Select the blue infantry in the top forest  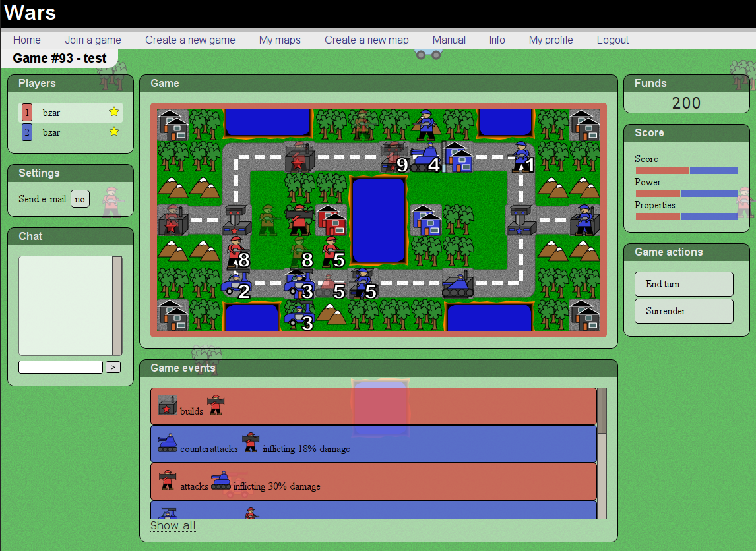pos(426,124)
